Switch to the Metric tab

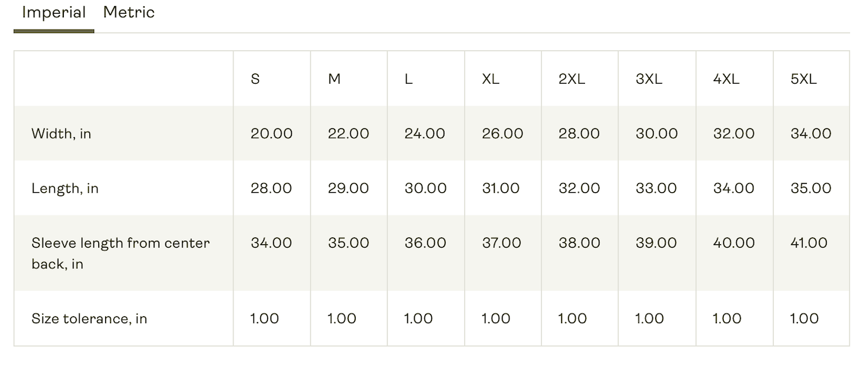click(x=128, y=12)
